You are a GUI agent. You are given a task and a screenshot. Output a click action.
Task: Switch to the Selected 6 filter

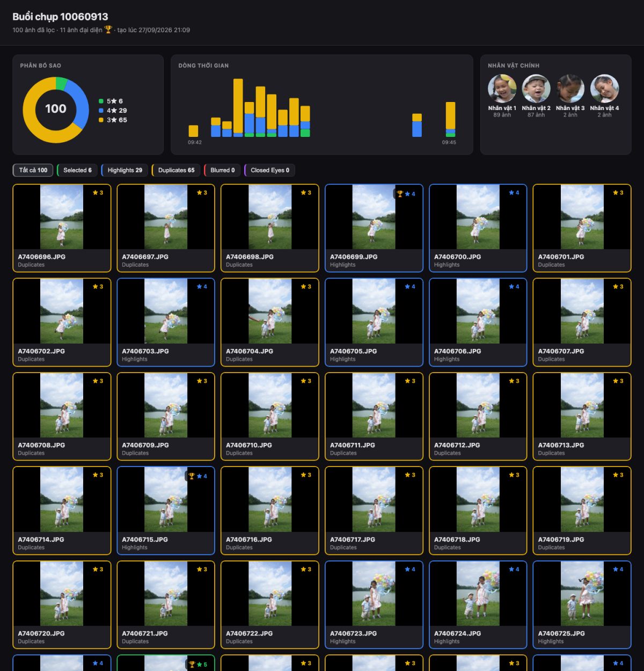pos(77,170)
